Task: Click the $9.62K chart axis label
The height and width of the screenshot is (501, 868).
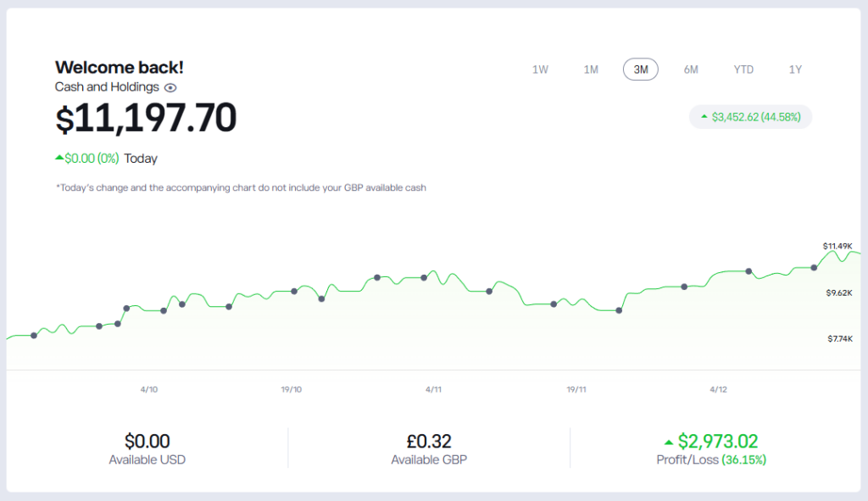Action: point(839,292)
